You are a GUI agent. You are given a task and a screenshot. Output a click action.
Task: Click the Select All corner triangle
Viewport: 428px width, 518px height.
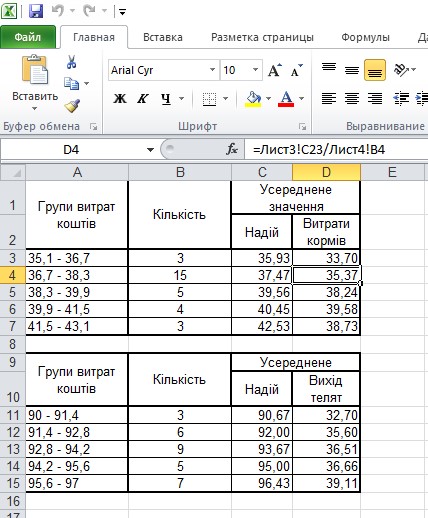[13, 172]
